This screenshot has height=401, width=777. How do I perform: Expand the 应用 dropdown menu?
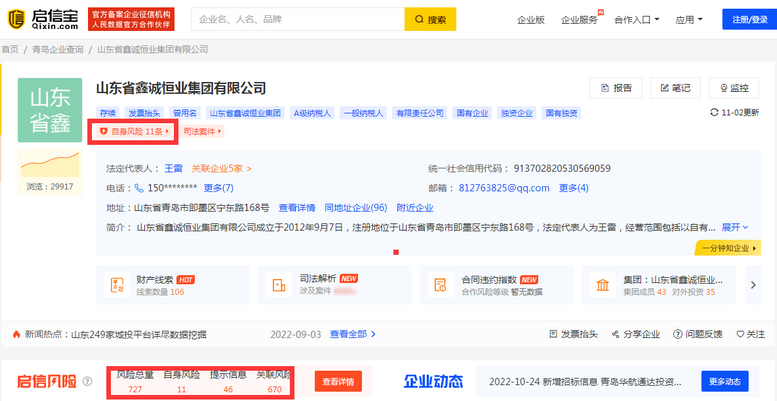coord(689,20)
